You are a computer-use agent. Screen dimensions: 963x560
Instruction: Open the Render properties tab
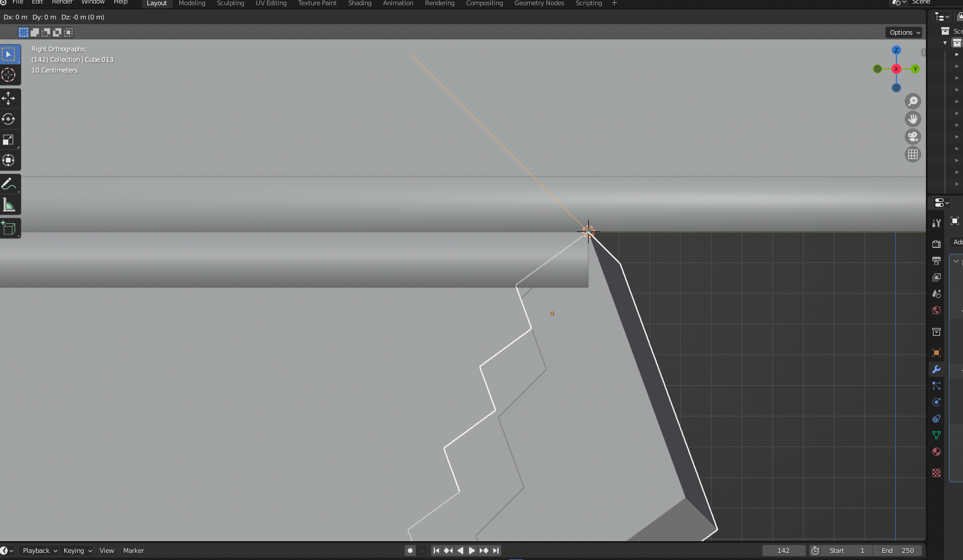936,243
